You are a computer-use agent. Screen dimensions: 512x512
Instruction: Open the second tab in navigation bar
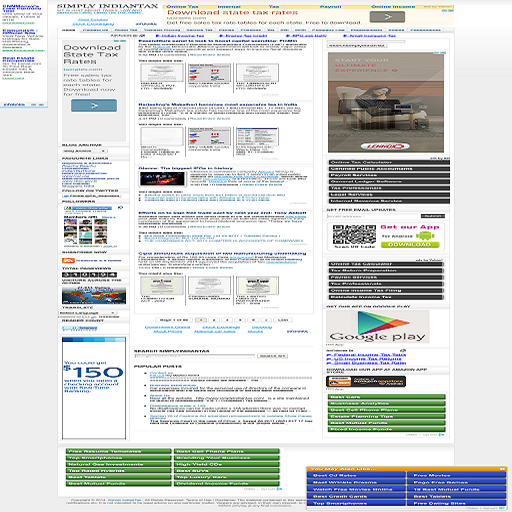pyautogui.click(x=95, y=30)
